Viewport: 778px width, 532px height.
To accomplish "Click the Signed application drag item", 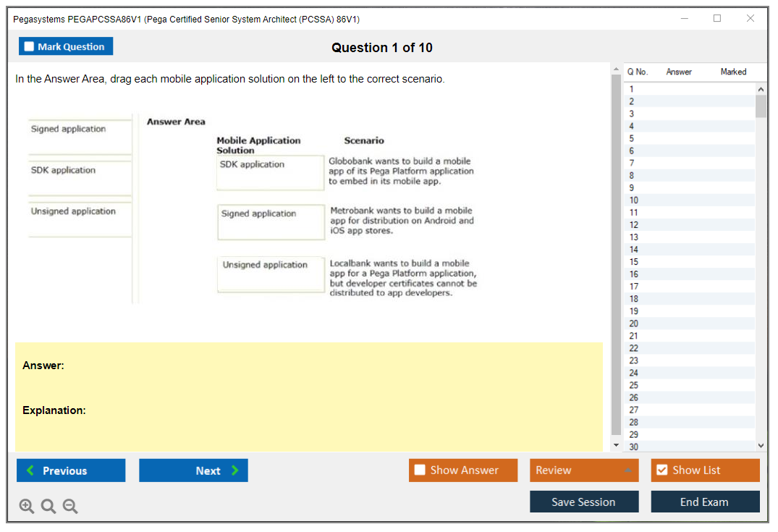I will 68,129.
